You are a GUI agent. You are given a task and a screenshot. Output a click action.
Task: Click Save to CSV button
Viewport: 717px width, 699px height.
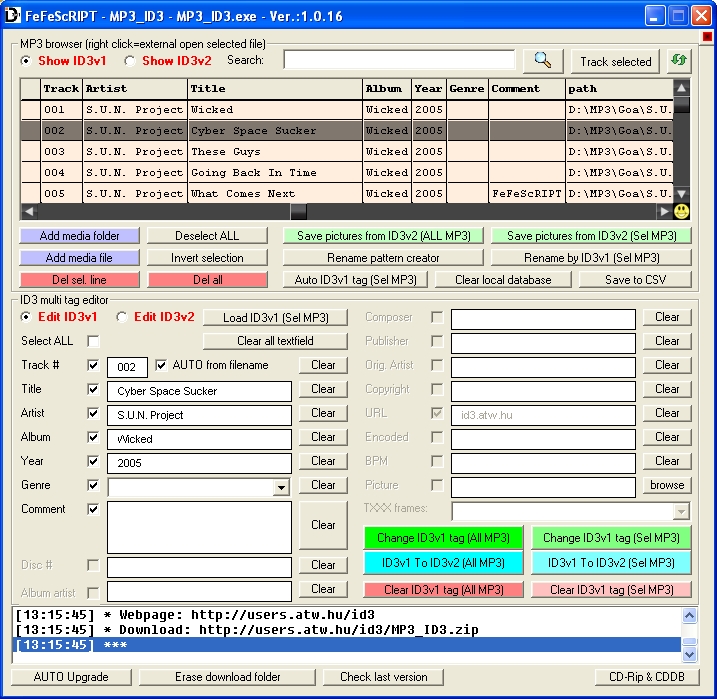coord(635,280)
